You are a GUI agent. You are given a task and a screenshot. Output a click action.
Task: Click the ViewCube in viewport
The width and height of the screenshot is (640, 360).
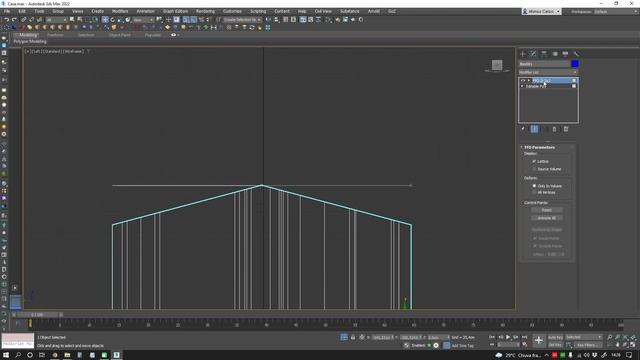(497, 65)
